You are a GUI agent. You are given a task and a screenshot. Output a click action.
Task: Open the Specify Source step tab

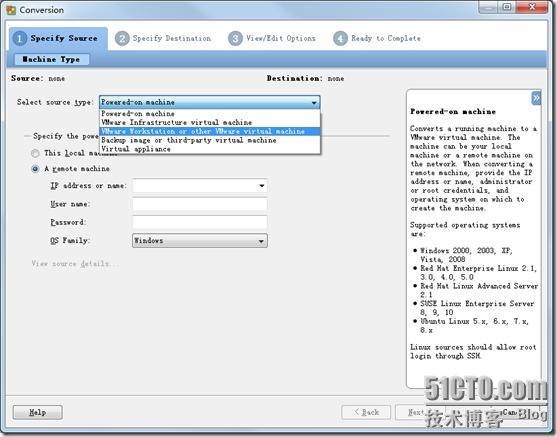click(x=58, y=38)
